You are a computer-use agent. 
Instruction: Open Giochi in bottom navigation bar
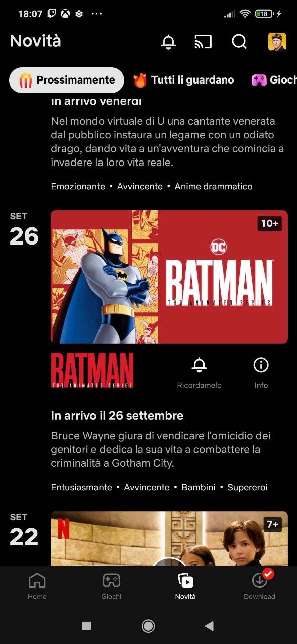pos(111,586)
